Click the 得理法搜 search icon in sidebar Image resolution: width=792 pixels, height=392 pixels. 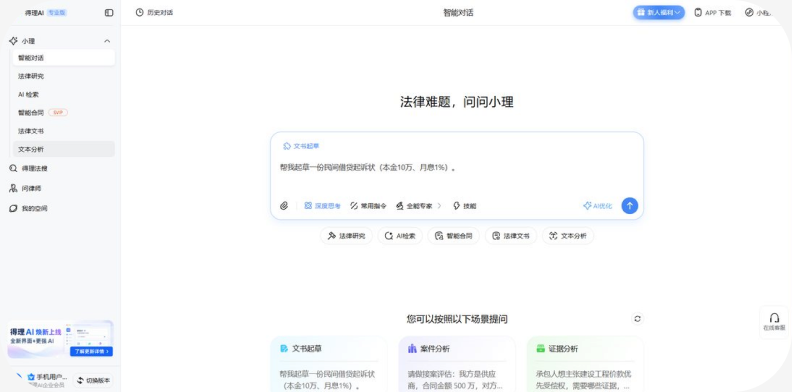click(x=13, y=168)
